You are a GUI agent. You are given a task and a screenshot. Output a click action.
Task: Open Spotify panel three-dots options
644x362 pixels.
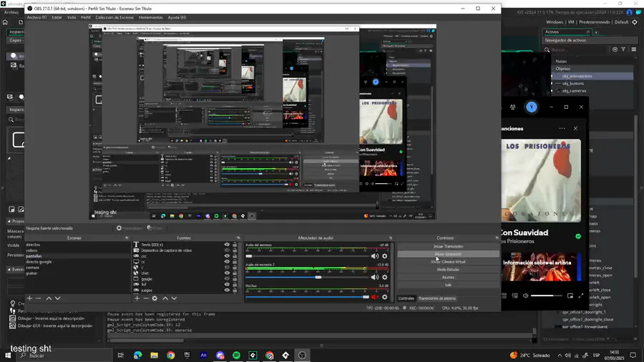click(562, 129)
